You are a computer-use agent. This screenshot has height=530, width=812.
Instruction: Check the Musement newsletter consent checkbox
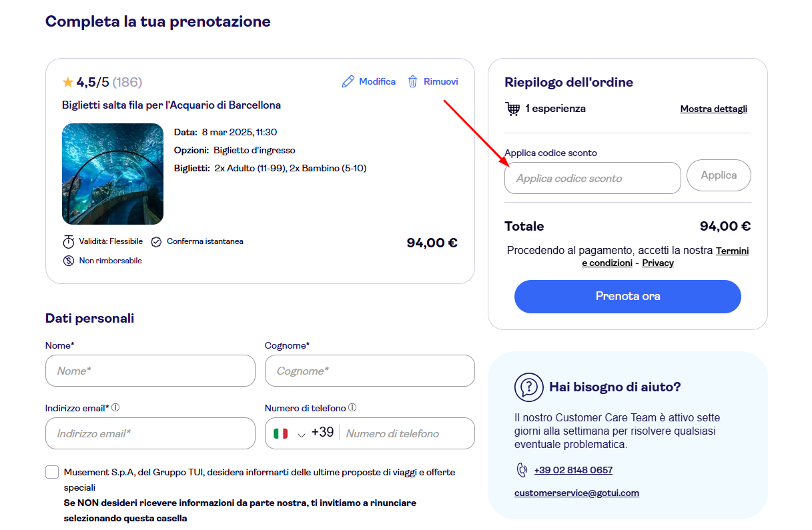point(52,471)
